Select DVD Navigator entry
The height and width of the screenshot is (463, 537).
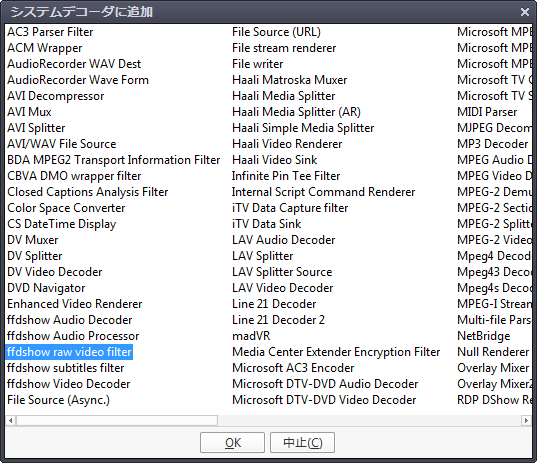[46, 288]
